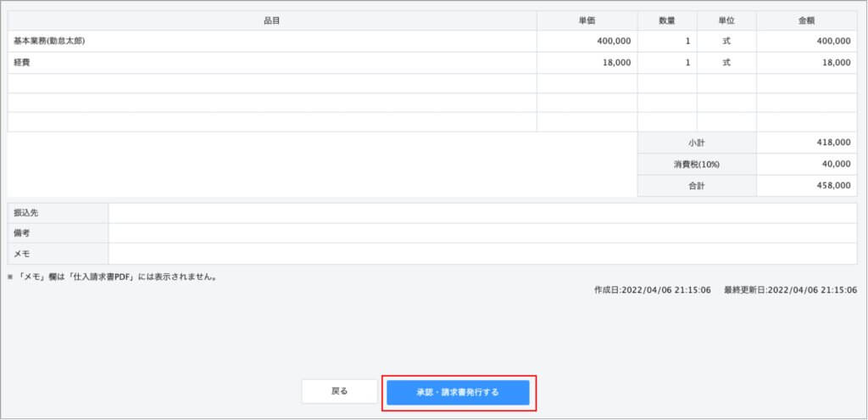Focus the 備考 field
The image size is (868, 420).
482,232
